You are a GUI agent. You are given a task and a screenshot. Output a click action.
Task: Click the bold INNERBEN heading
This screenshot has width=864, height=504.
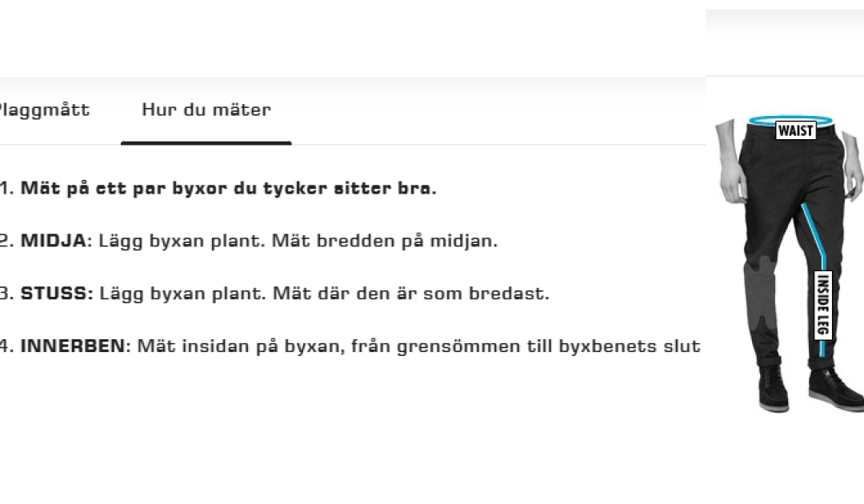tap(73, 346)
